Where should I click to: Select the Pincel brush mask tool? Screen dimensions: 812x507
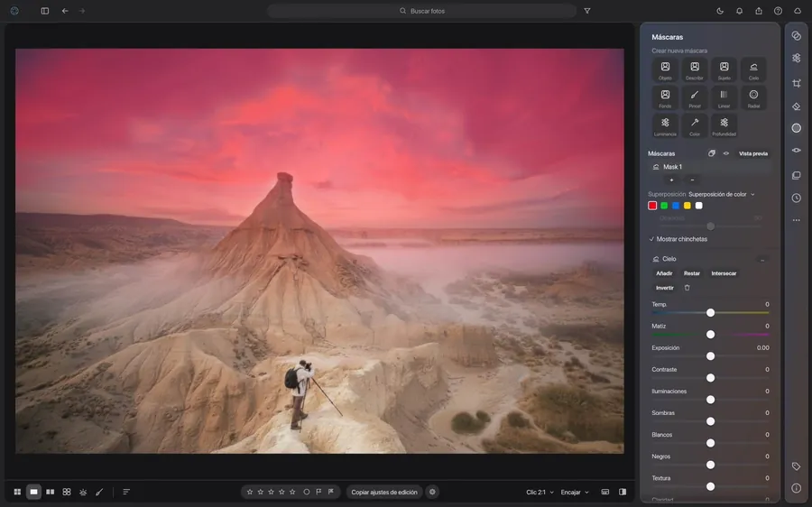pyautogui.click(x=695, y=97)
